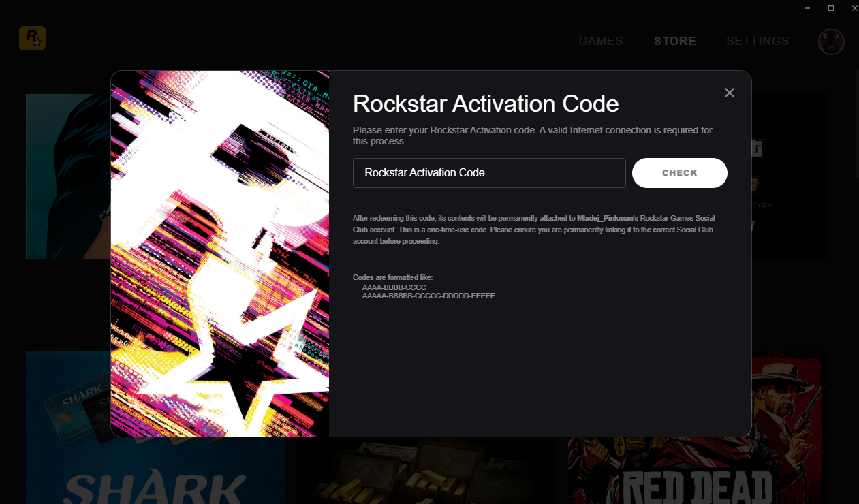
Task: Switch to the GAMES tab
Action: pyautogui.click(x=601, y=41)
